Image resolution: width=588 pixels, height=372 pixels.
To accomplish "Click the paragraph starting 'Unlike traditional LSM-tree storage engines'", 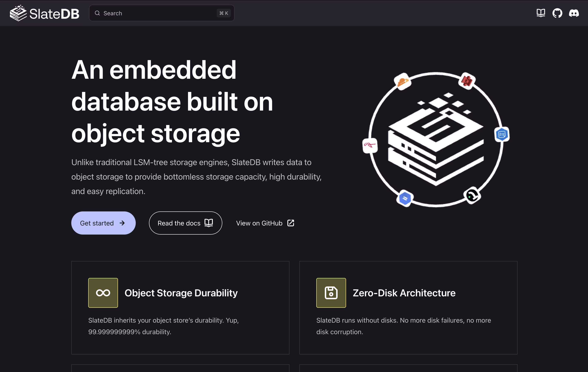I will click(x=196, y=176).
